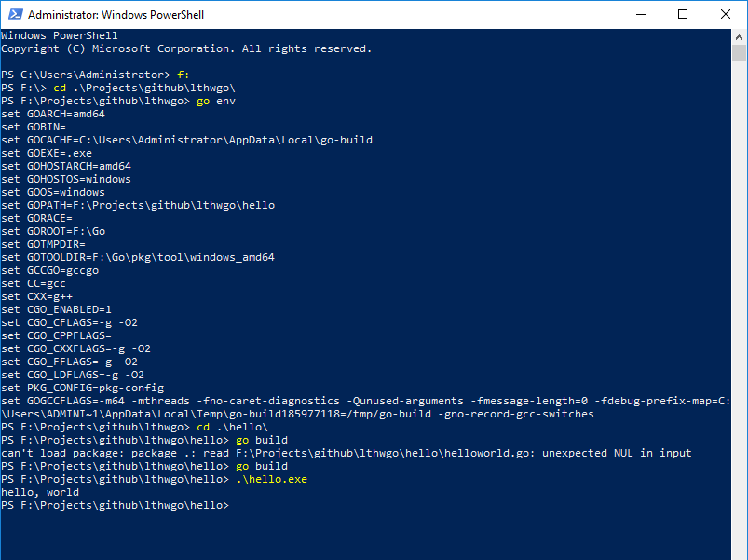Screen dimensions: 748x560
Task: Click the line 'set PKG_CONFIG=pkg-config'
Action: [x=83, y=388]
